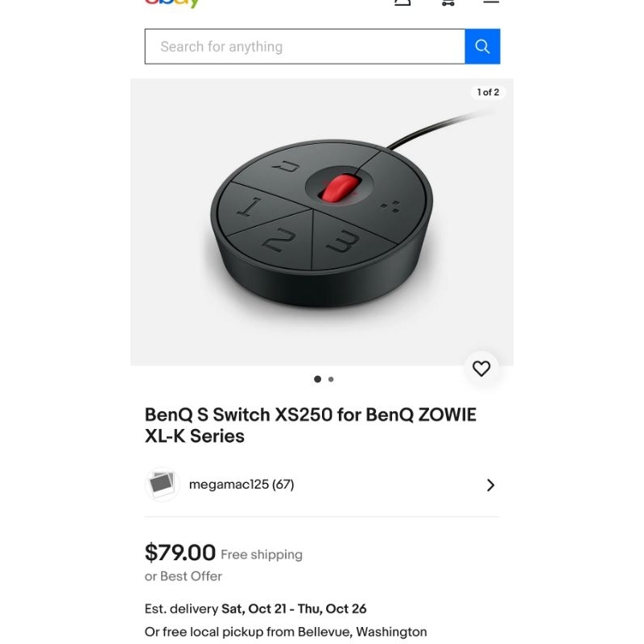This screenshot has width=644, height=644.
Task: Open the notifications bell
Action: point(402,2)
